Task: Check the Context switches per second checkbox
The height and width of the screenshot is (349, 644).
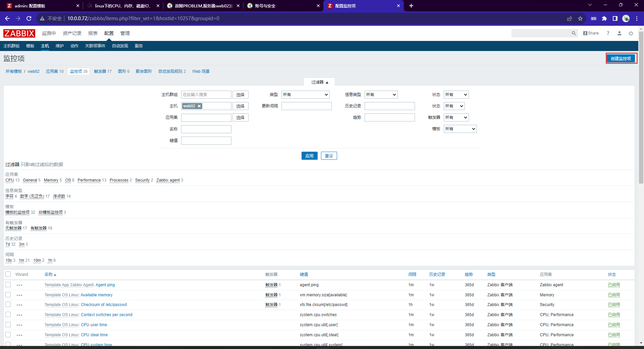Action: coord(8,314)
